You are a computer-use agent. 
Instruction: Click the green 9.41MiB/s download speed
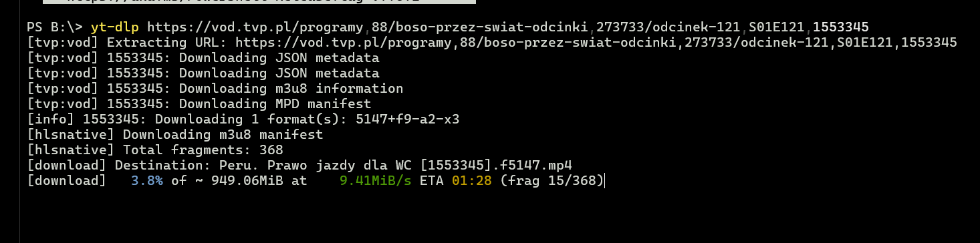[375, 180]
